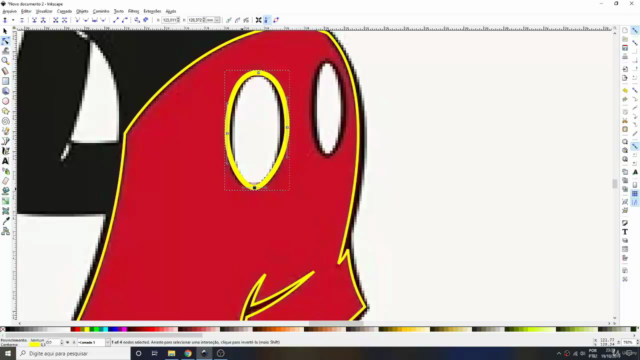Select the Connector tool
This screenshot has height=360, width=640.
point(5,231)
